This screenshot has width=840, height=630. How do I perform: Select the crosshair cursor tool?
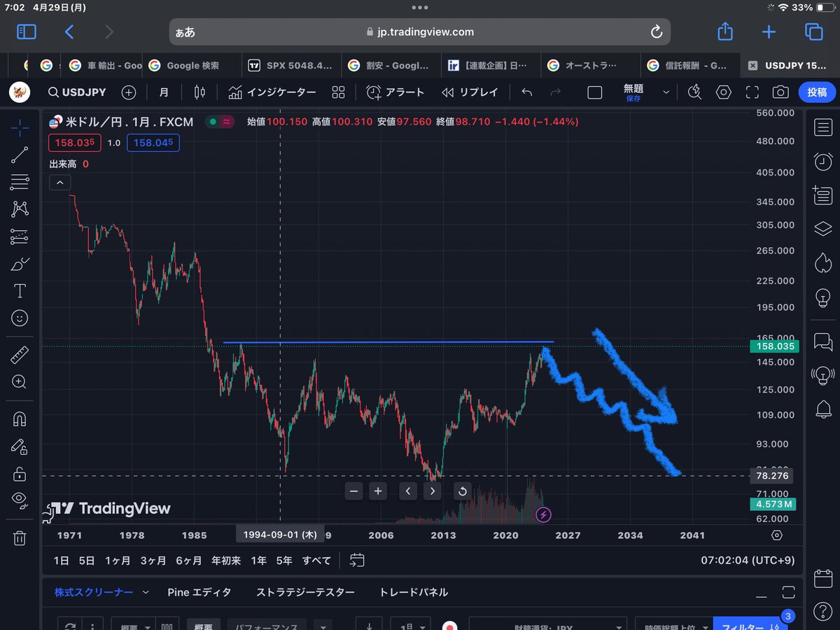click(20, 129)
